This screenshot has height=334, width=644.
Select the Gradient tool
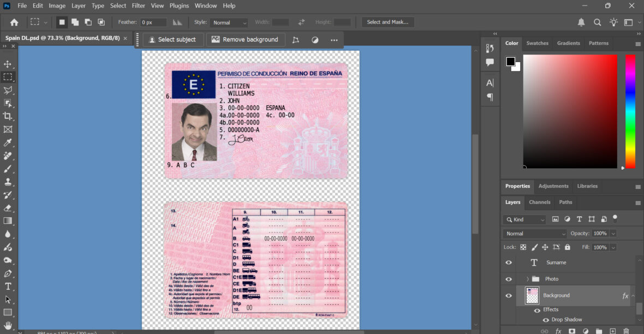tap(8, 221)
